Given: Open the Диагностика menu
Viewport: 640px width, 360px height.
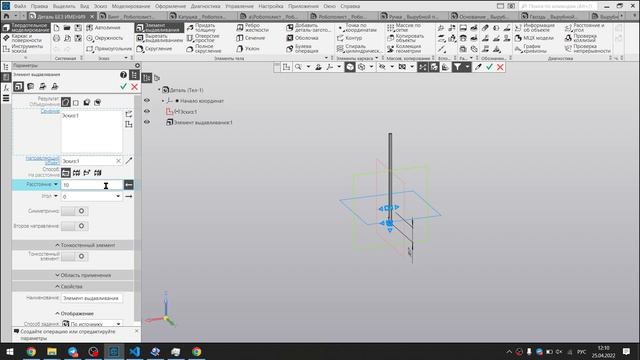Looking at the screenshot, I should 205,6.
